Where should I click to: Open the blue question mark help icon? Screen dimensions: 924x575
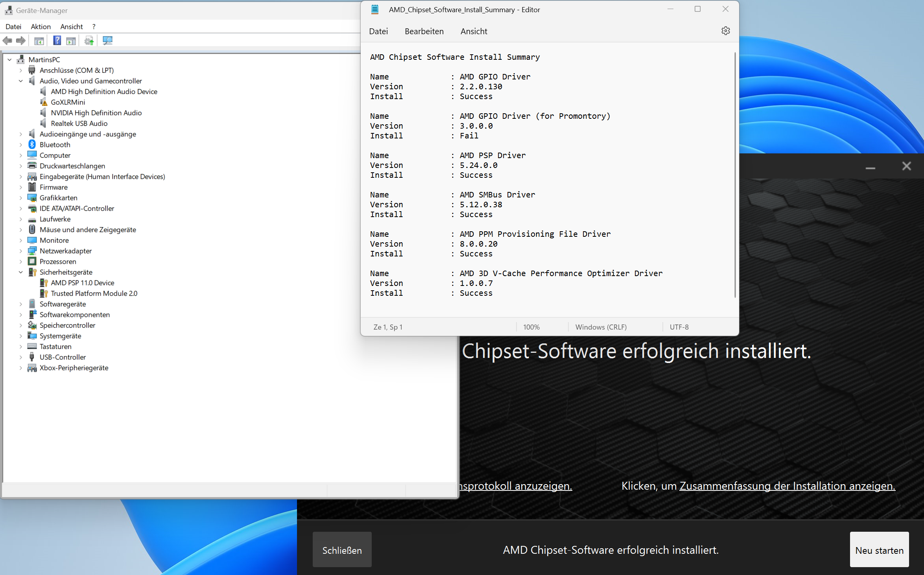pyautogui.click(x=57, y=41)
